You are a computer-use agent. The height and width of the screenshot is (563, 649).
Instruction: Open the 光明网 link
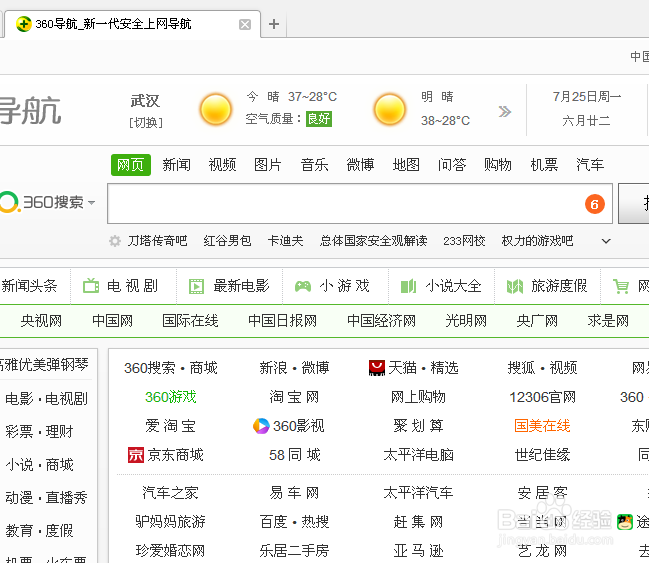point(466,321)
